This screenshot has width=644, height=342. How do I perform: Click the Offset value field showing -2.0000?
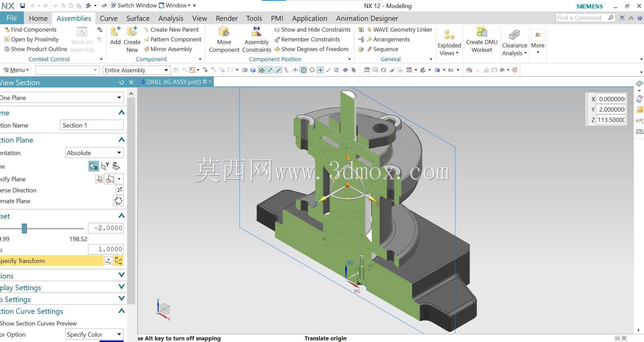[106, 228]
